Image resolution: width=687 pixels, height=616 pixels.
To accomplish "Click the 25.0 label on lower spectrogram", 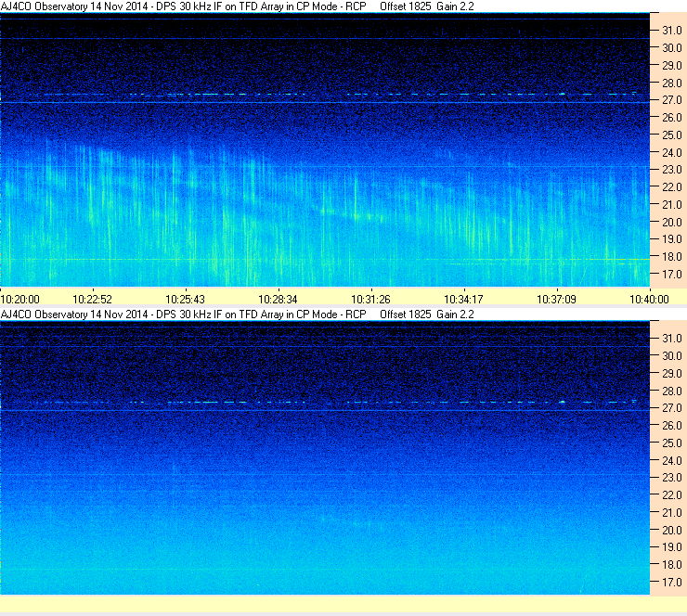I will point(671,443).
